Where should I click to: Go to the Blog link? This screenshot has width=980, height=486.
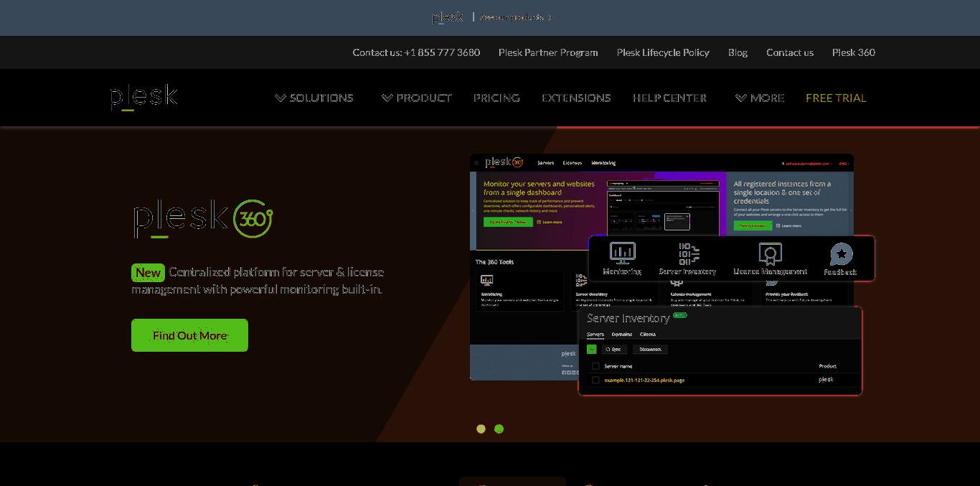pos(738,52)
